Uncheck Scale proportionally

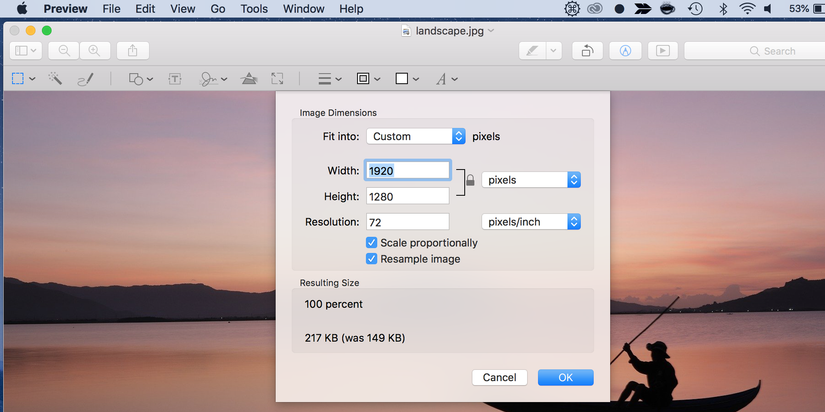pyautogui.click(x=372, y=243)
